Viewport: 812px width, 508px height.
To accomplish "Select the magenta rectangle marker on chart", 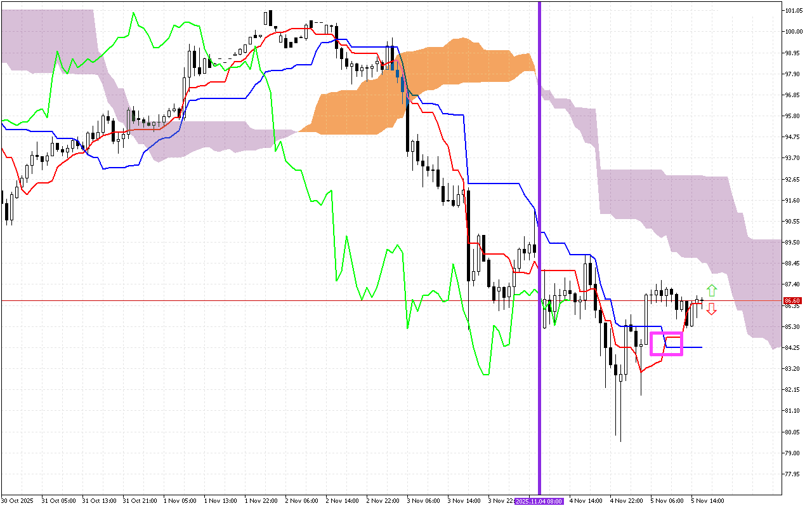I will [x=666, y=344].
